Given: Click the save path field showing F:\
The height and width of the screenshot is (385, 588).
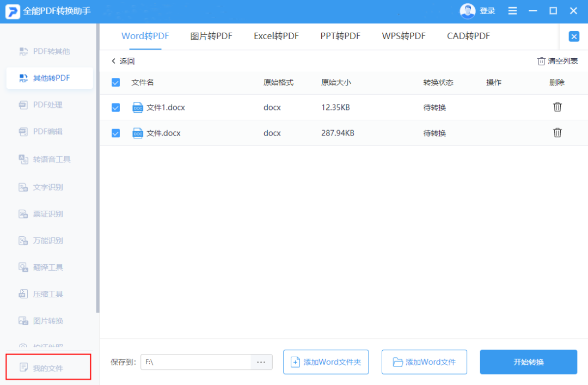Looking at the screenshot, I should [196, 362].
